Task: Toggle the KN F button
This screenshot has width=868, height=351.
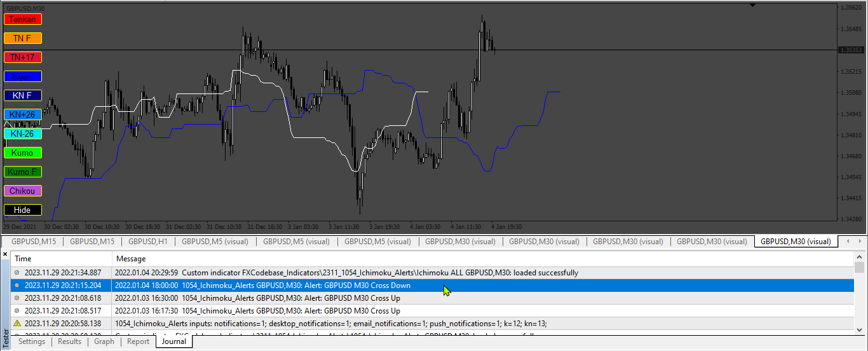Action: point(23,95)
